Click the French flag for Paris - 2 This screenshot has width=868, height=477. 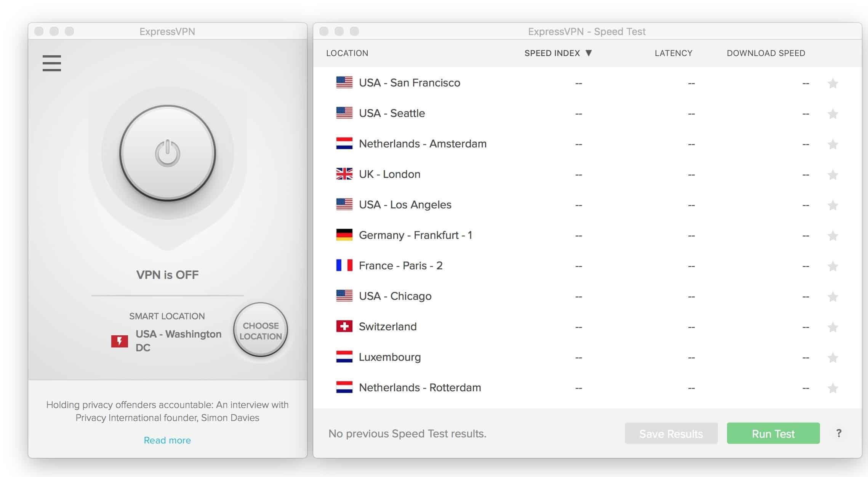344,266
